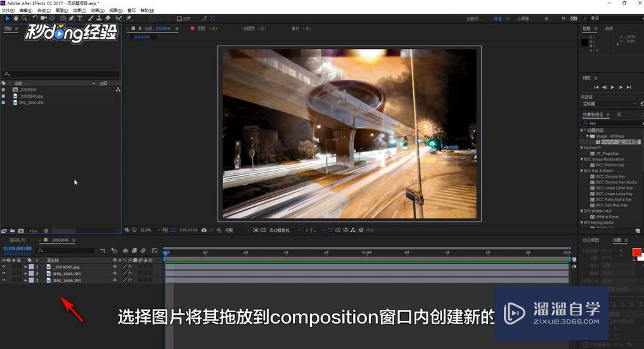Open the 编辑(E) Edit menu
644x349 pixels.
(25, 10)
